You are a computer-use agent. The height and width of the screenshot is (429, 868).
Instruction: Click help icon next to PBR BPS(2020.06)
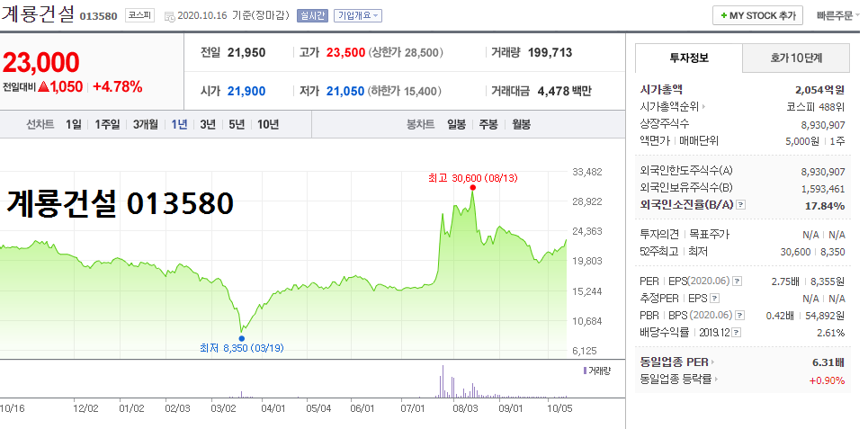click(739, 316)
